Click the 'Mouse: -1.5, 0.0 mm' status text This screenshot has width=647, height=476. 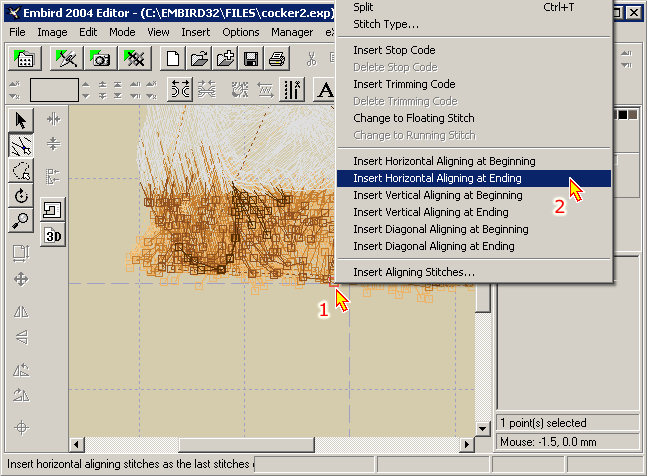coord(548,442)
